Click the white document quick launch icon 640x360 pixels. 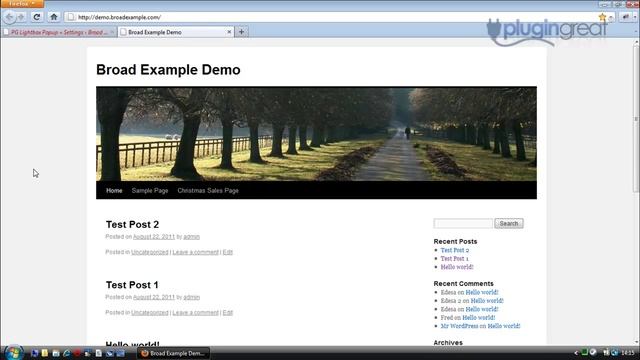tap(98, 353)
